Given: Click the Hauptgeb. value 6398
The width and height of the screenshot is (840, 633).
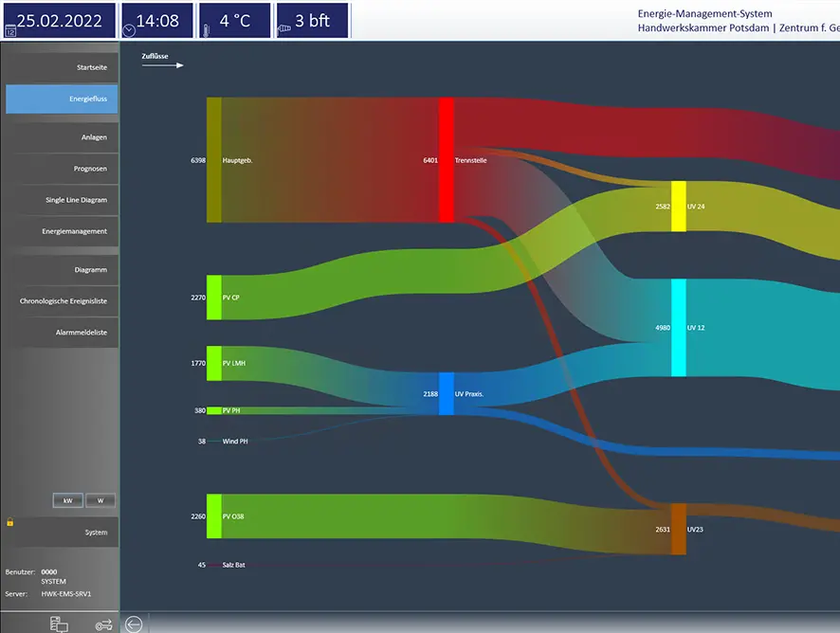Looking at the screenshot, I should coord(198,160).
